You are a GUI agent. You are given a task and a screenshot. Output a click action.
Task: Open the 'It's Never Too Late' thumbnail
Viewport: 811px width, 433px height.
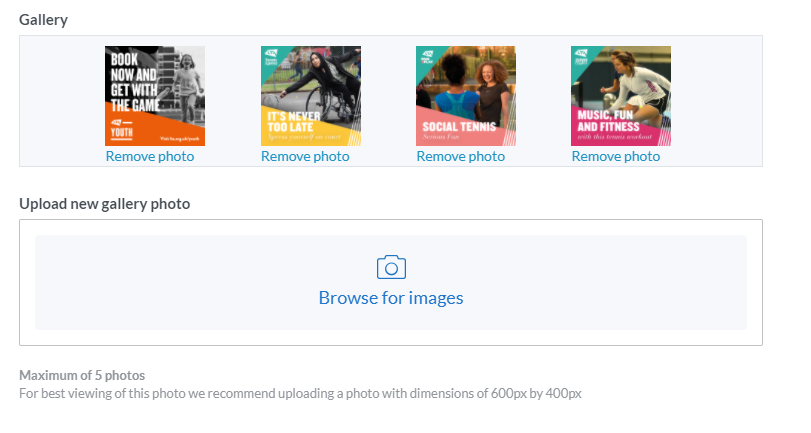310,96
